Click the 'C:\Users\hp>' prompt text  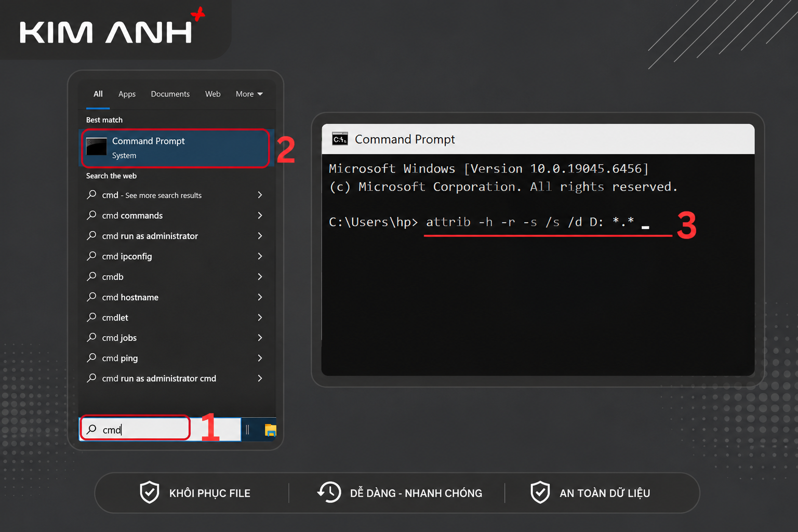pos(373,222)
